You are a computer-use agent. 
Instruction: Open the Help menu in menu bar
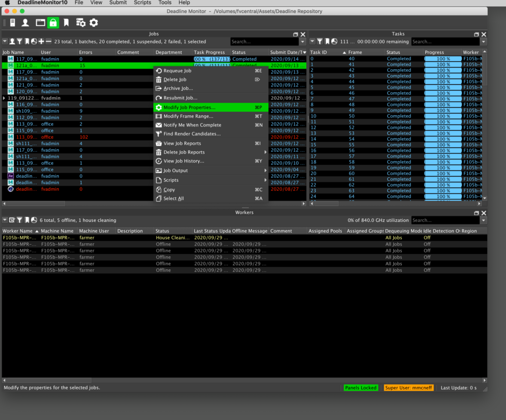tap(184, 2)
